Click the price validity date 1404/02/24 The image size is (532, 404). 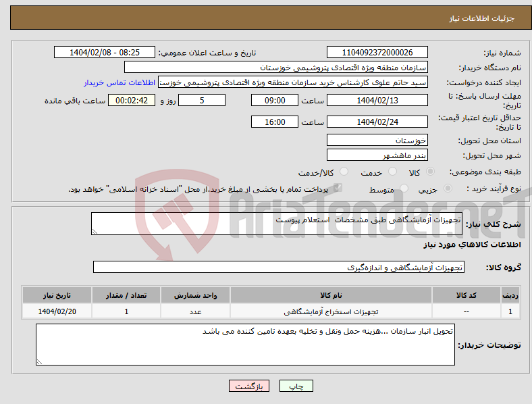pyautogui.click(x=377, y=122)
